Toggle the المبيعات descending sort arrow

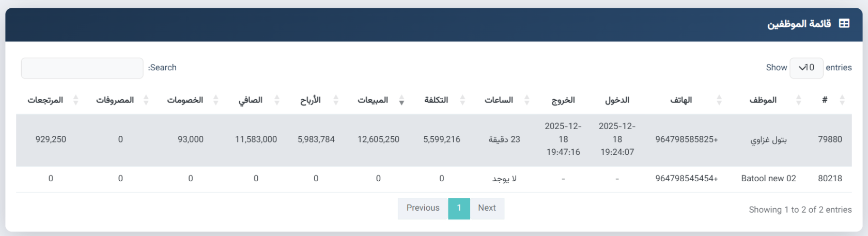pos(401,102)
